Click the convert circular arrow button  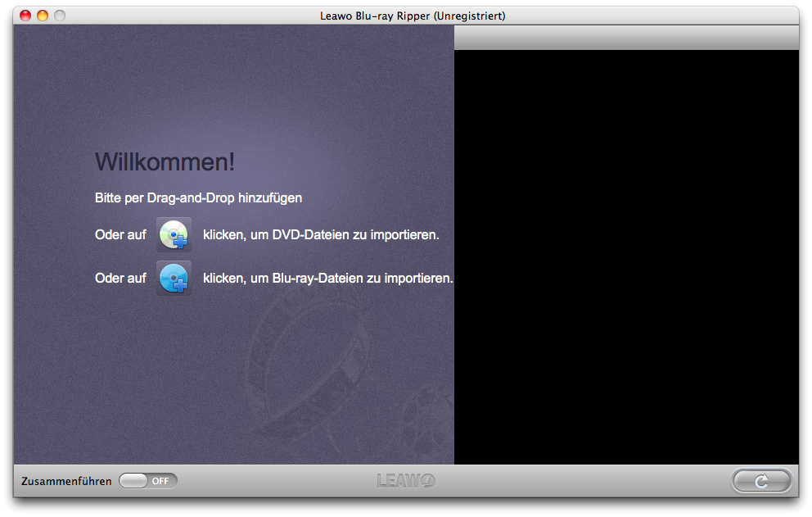[x=761, y=481]
